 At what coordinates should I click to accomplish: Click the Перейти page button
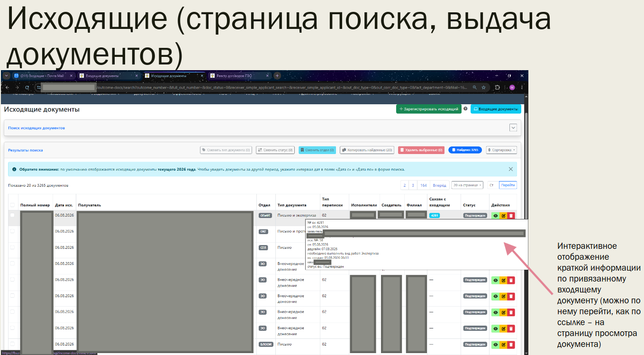pos(508,185)
